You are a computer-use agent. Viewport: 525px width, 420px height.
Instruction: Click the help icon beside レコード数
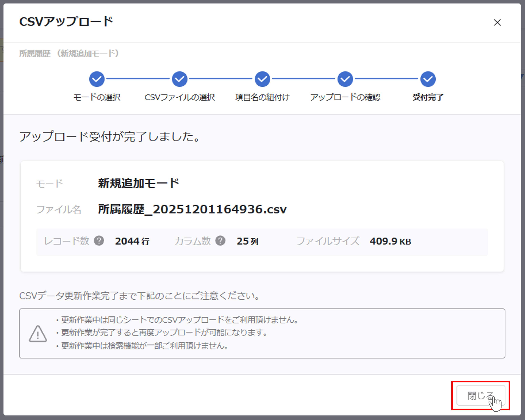99,241
